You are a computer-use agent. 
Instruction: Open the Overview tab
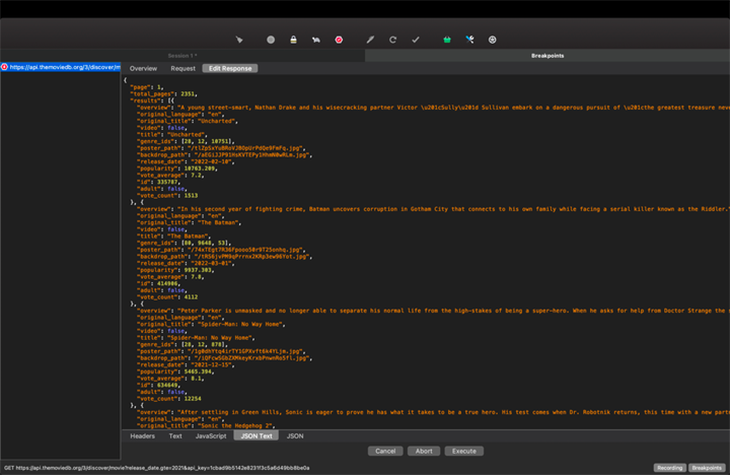pyautogui.click(x=143, y=68)
